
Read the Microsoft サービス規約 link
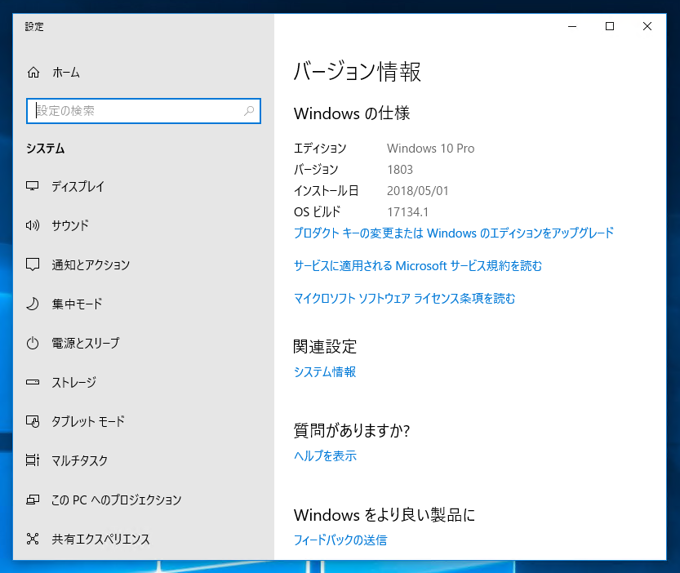click(x=418, y=265)
